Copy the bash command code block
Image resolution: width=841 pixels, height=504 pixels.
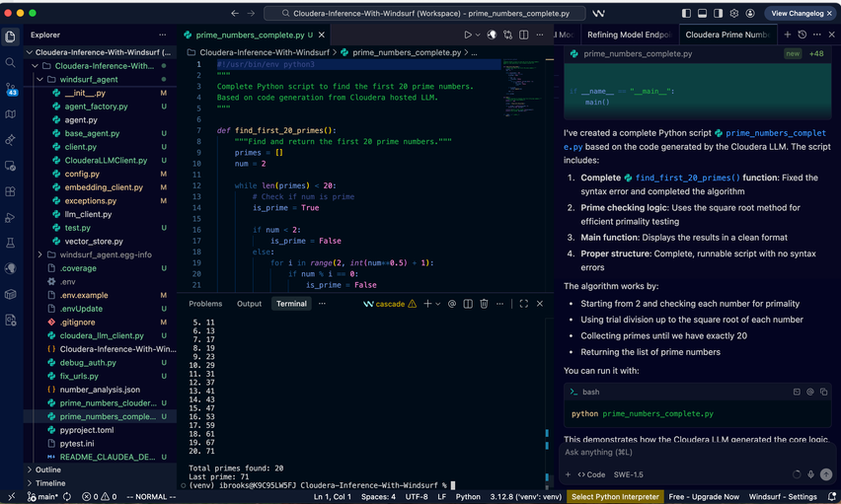point(824,392)
